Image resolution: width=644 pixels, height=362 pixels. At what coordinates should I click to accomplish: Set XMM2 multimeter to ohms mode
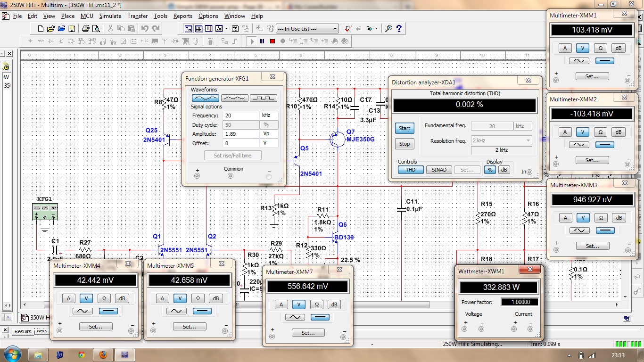pyautogui.click(x=600, y=132)
